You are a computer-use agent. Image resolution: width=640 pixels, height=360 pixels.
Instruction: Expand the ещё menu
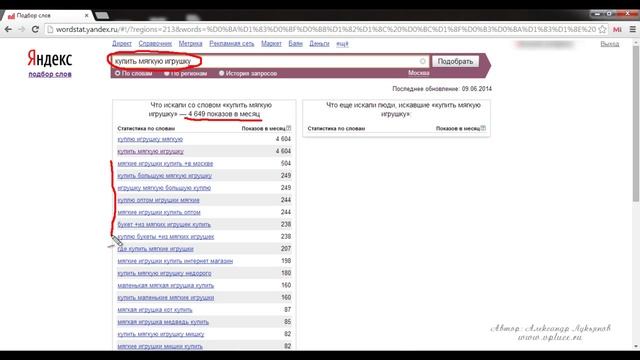[342, 44]
